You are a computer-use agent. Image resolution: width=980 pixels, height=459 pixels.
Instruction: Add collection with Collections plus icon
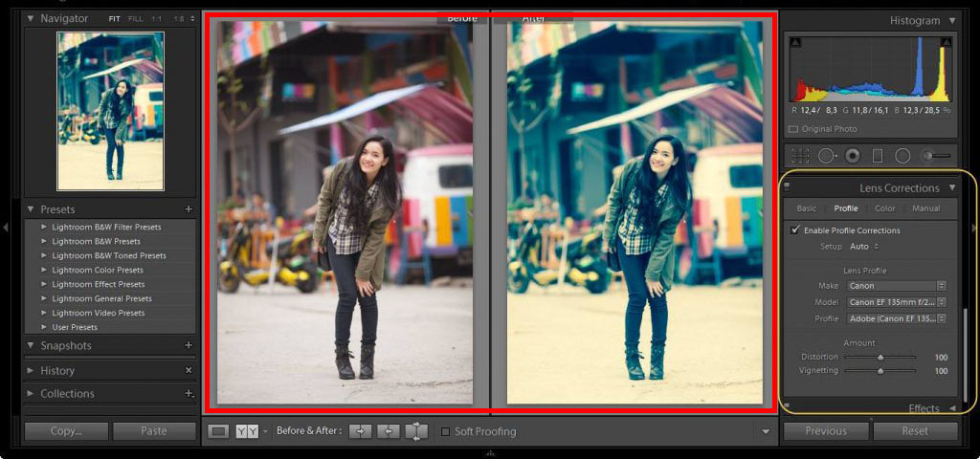pyautogui.click(x=189, y=393)
